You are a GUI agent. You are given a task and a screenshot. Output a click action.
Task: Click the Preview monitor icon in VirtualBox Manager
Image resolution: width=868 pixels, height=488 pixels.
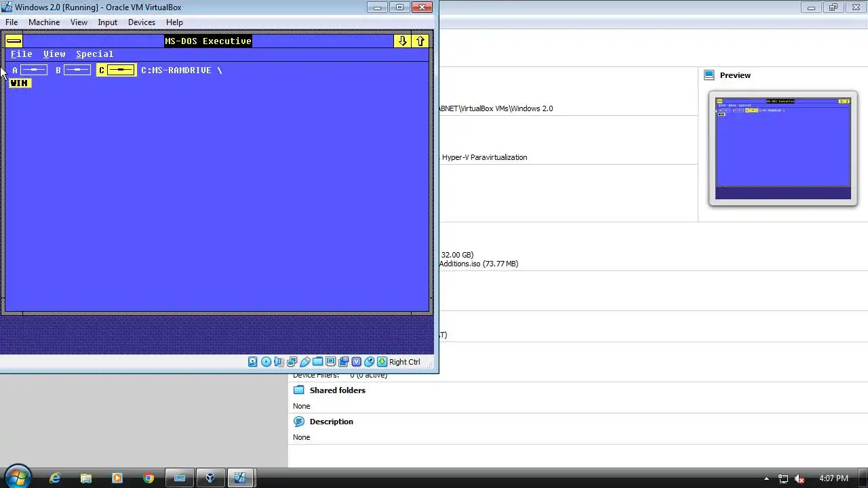[709, 75]
